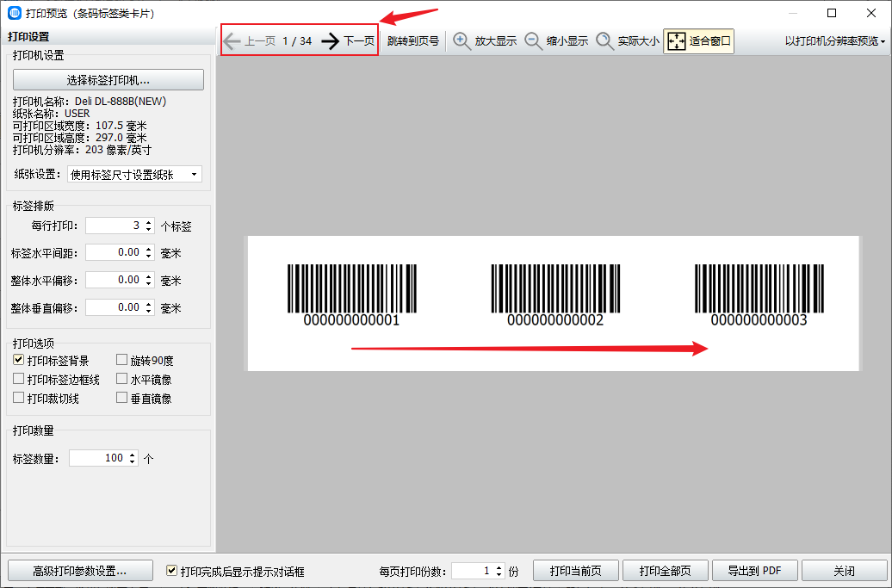Increase 每页打印份数 copies

499,567
